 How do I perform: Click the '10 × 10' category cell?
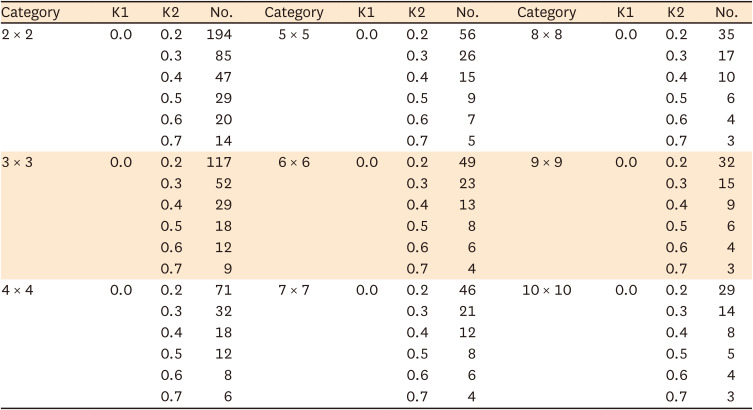point(547,289)
